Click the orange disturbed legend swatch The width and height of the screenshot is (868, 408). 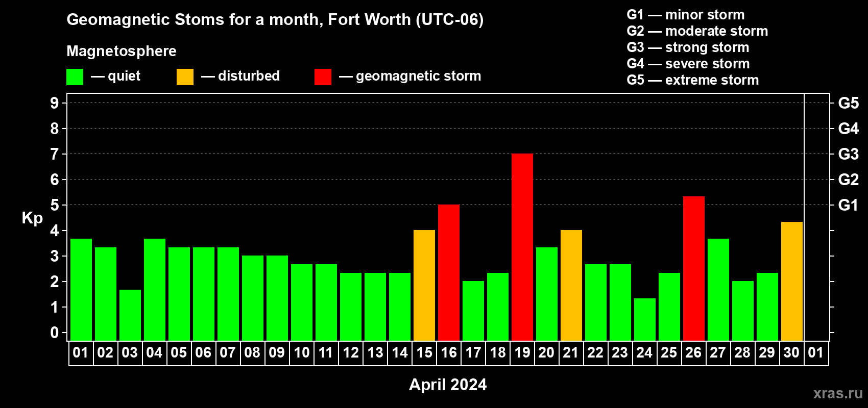pos(185,77)
